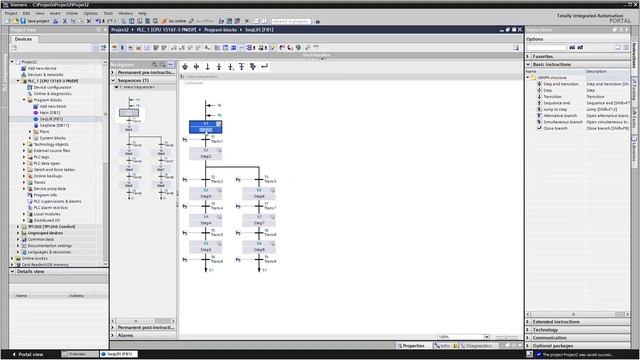
Task: Open the Online menu
Action: point(72,13)
